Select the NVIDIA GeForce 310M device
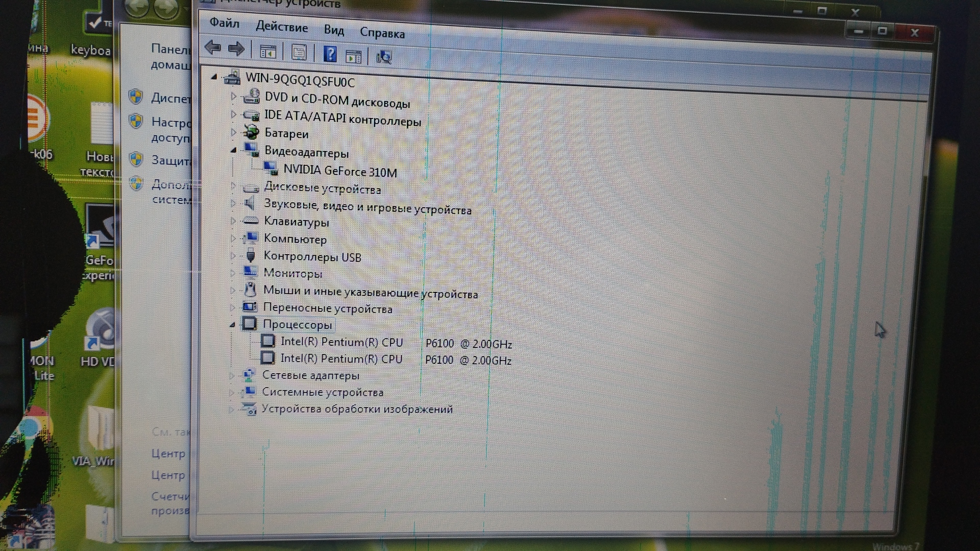Image resolution: width=980 pixels, height=551 pixels. [340, 171]
